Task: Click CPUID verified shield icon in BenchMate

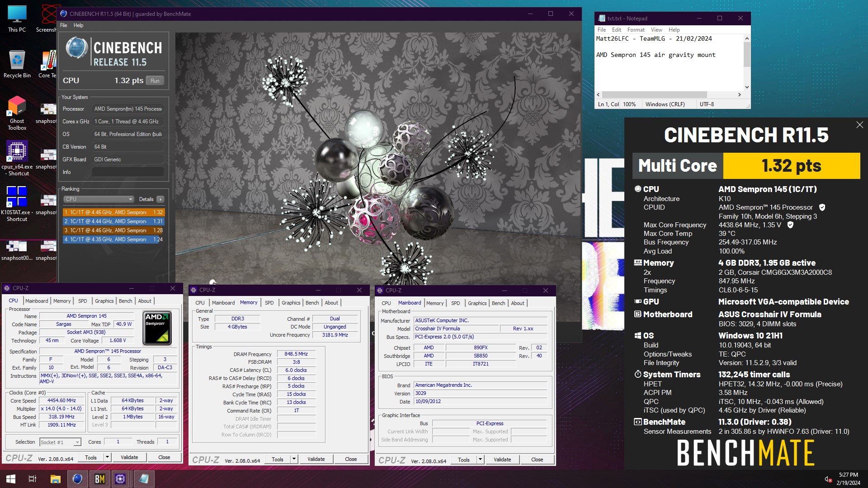Action: point(822,207)
